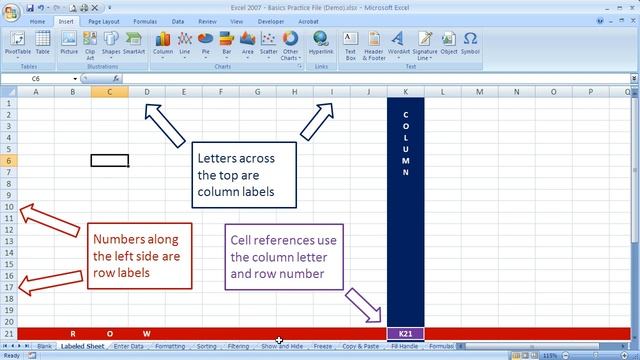Switch to the Blank sheet tab
Screen dimensions: 640x360
coord(44,346)
